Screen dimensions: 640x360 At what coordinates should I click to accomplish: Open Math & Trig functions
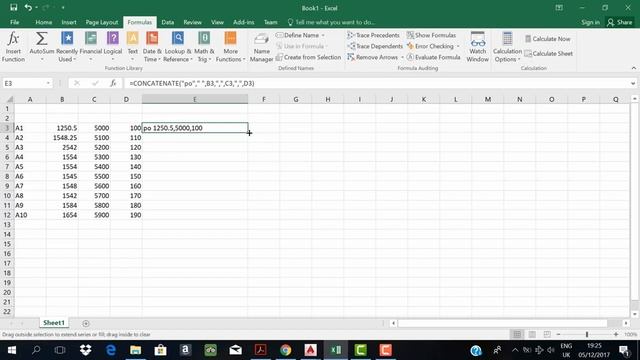pos(204,47)
